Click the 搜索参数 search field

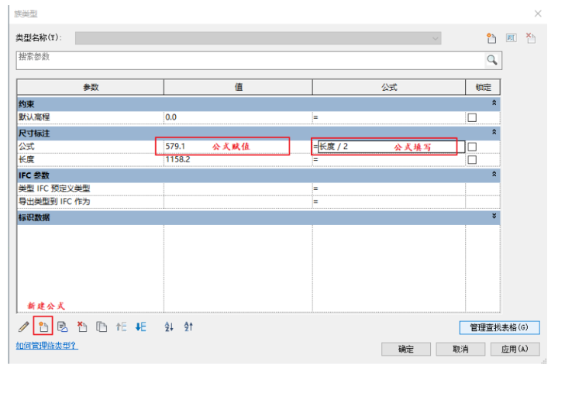coord(250,60)
